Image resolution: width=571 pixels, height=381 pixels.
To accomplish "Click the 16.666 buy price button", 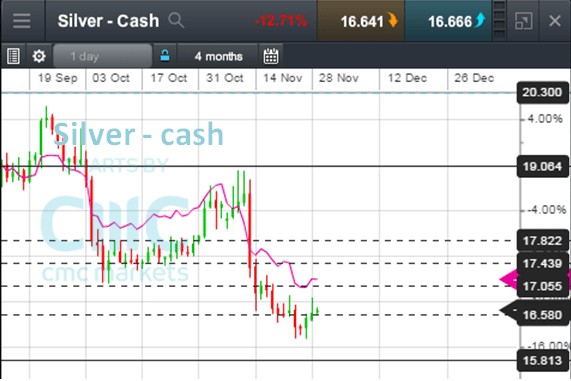I will pos(448,21).
